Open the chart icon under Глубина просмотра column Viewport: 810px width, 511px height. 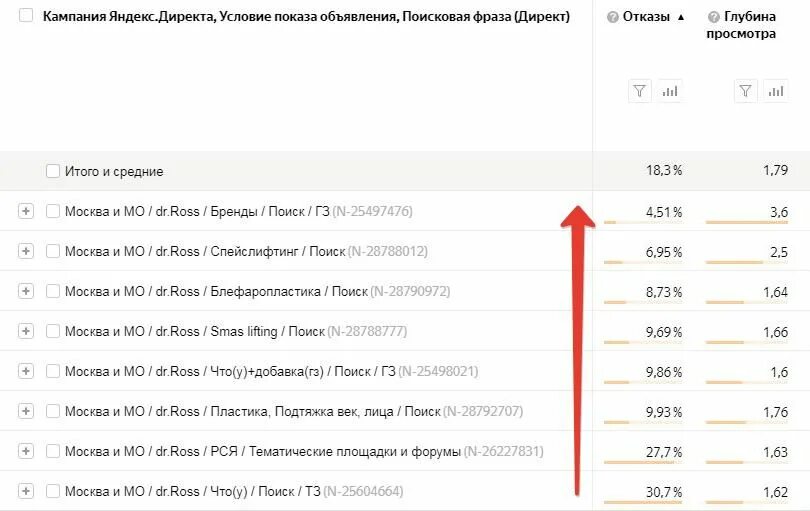click(776, 91)
